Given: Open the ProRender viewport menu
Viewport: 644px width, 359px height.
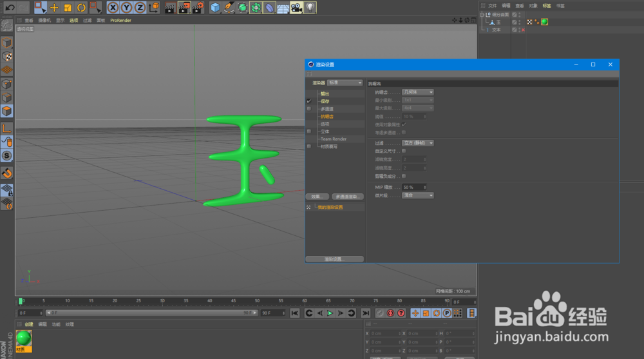Looking at the screenshot, I should click(x=121, y=20).
